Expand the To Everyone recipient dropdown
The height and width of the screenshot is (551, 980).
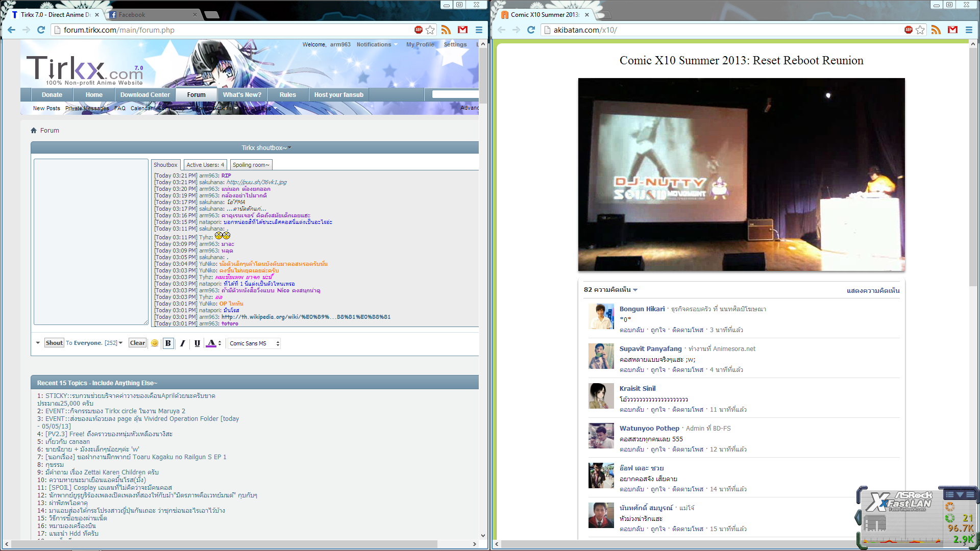(120, 343)
